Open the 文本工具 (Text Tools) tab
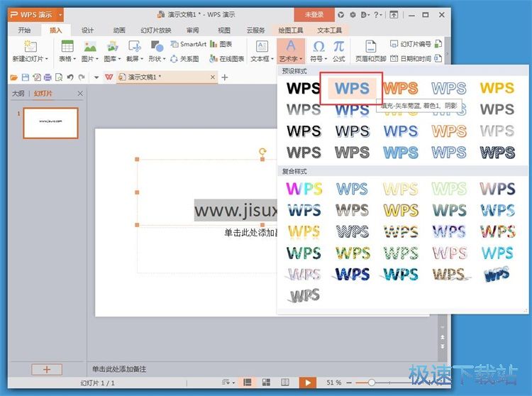Image resolution: width=532 pixels, height=396 pixels. (329, 31)
